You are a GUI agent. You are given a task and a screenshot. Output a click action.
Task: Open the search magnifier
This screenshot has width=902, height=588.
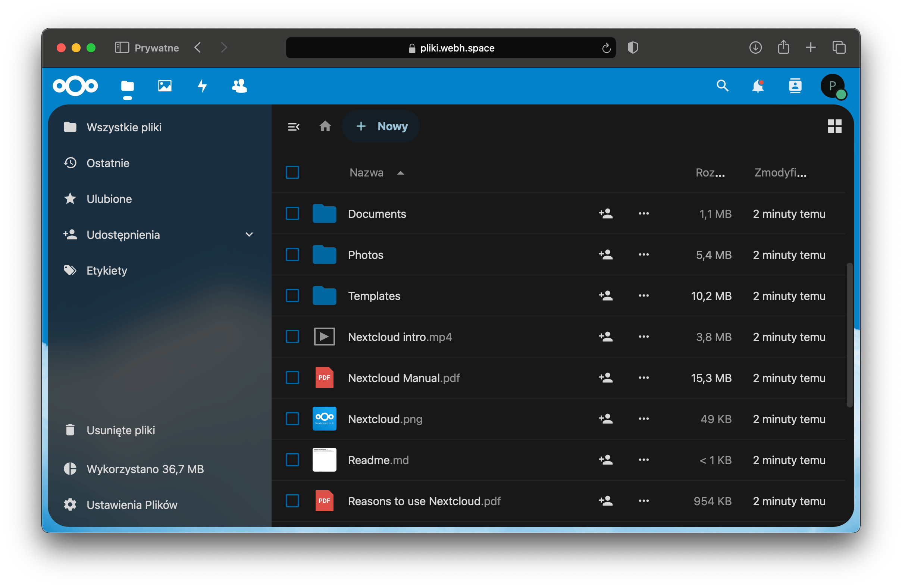tap(722, 86)
